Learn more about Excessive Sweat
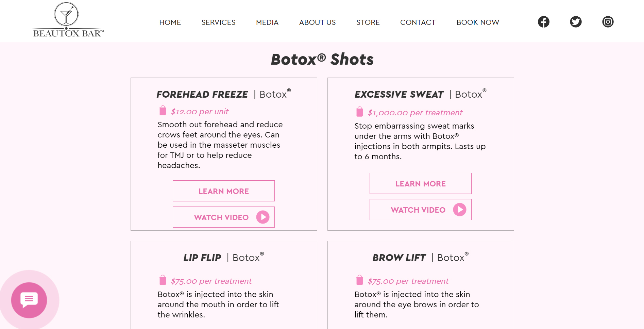This screenshot has width=644, height=329. pos(421,183)
